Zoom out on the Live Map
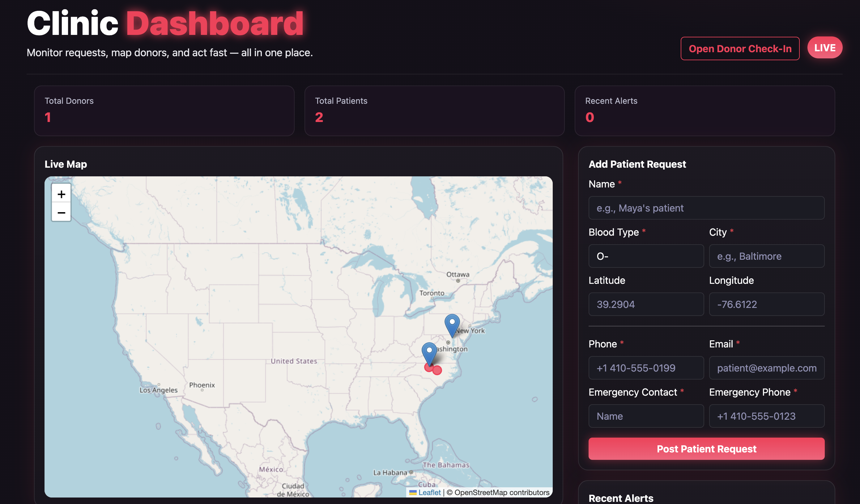Viewport: 860px width, 504px height. pos(61,212)
